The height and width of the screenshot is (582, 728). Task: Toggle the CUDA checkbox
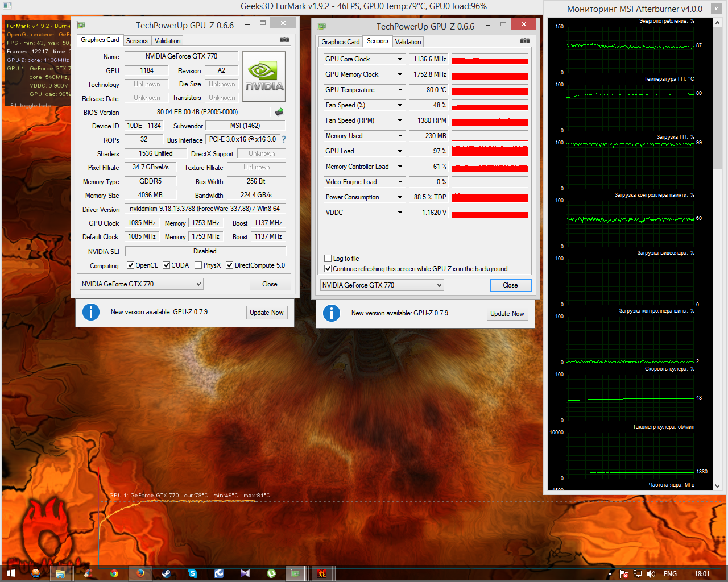[x=166, y=265]
